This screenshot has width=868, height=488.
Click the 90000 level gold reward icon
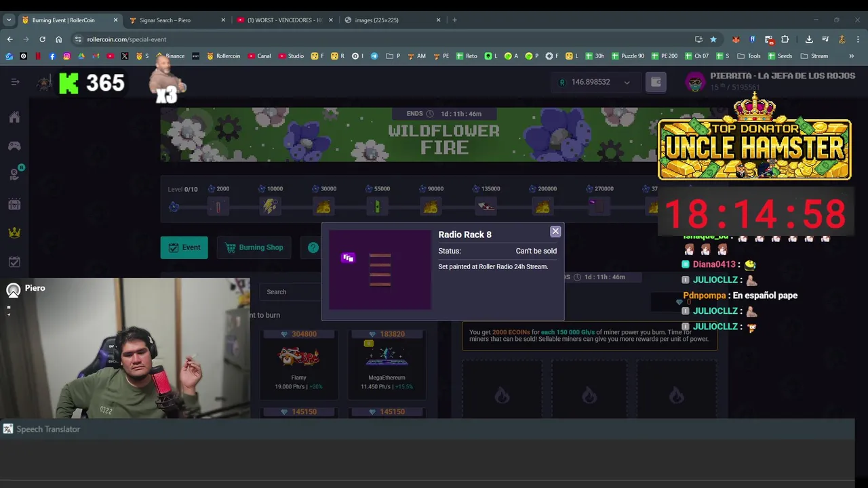coord(431,206)
